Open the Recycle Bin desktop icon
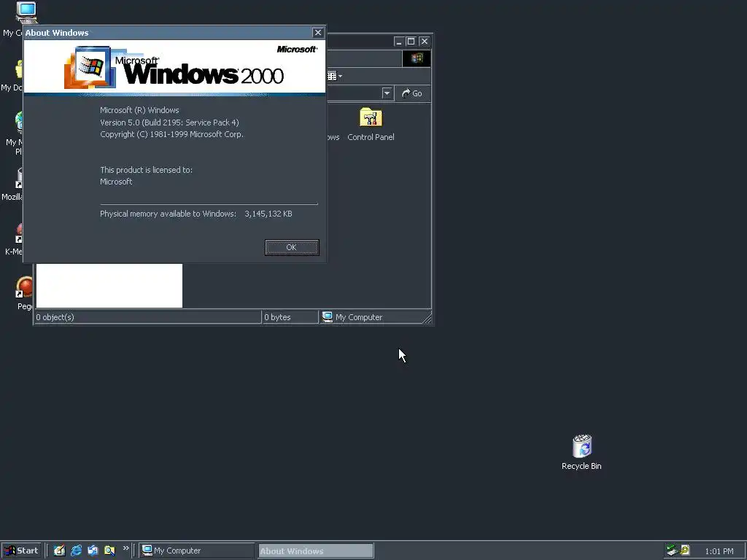This screenshot has width=747, height=560. 581,452
